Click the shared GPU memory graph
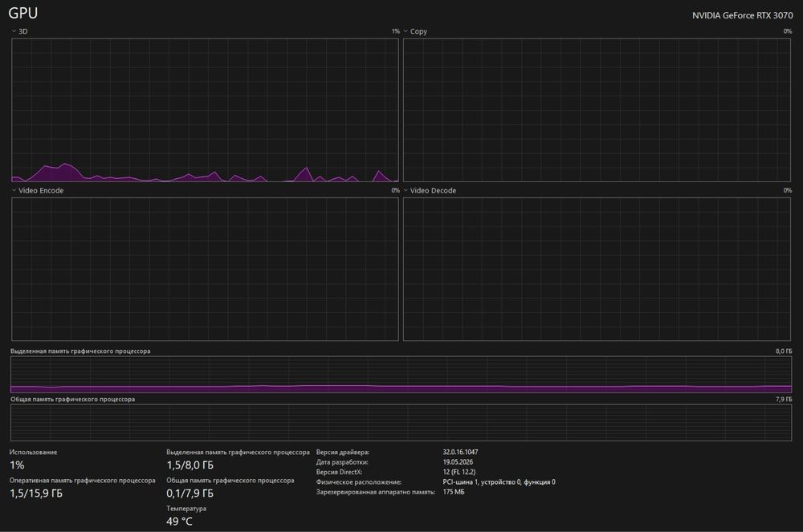This screenshot has width=803, height=532. pyautogui.click(x=401, y=423)
